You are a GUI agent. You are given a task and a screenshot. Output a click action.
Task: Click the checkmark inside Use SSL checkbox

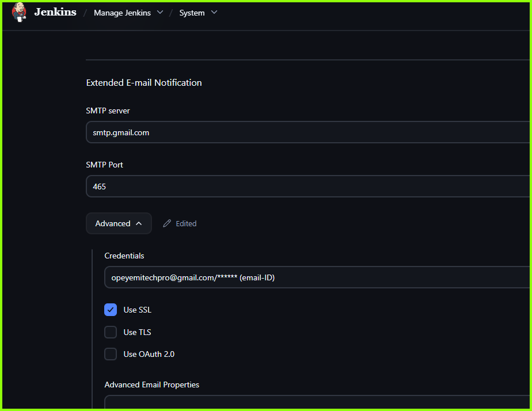click(111, 310)
